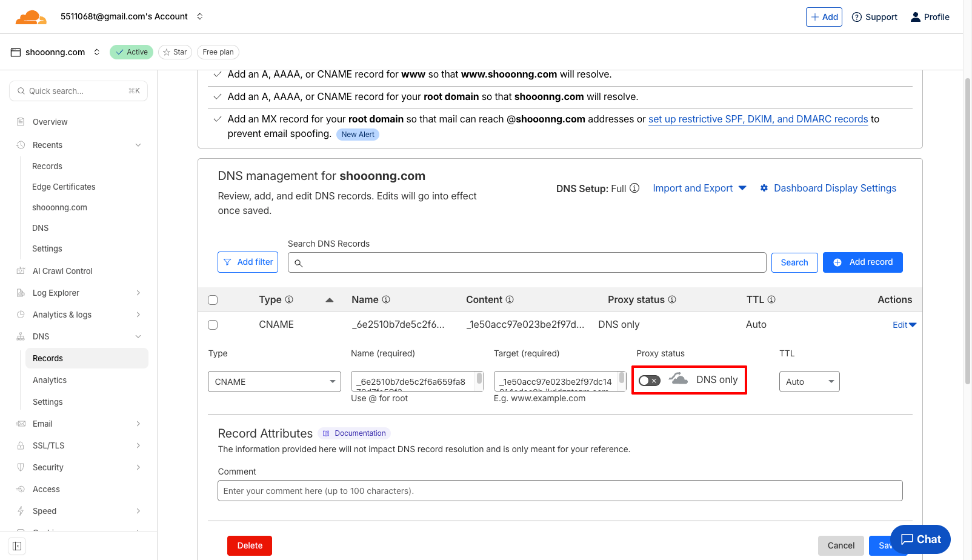Screen dimensions: 972x560
Task: Open DNS Analytics sidebar item
Action: click(50, 380)
